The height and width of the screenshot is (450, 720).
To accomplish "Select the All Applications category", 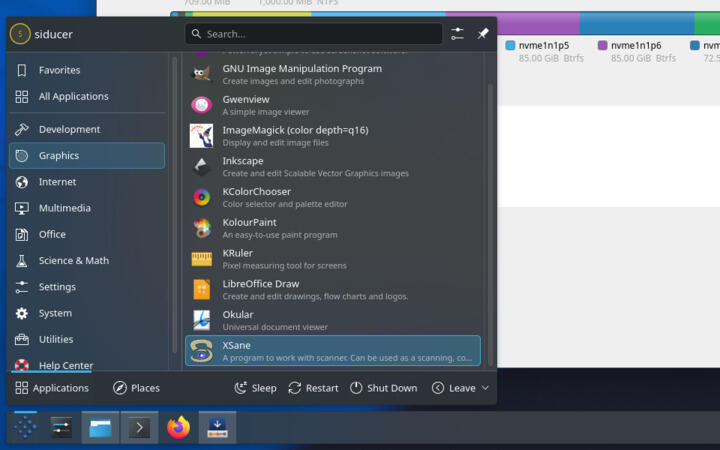I will (87, 96).
